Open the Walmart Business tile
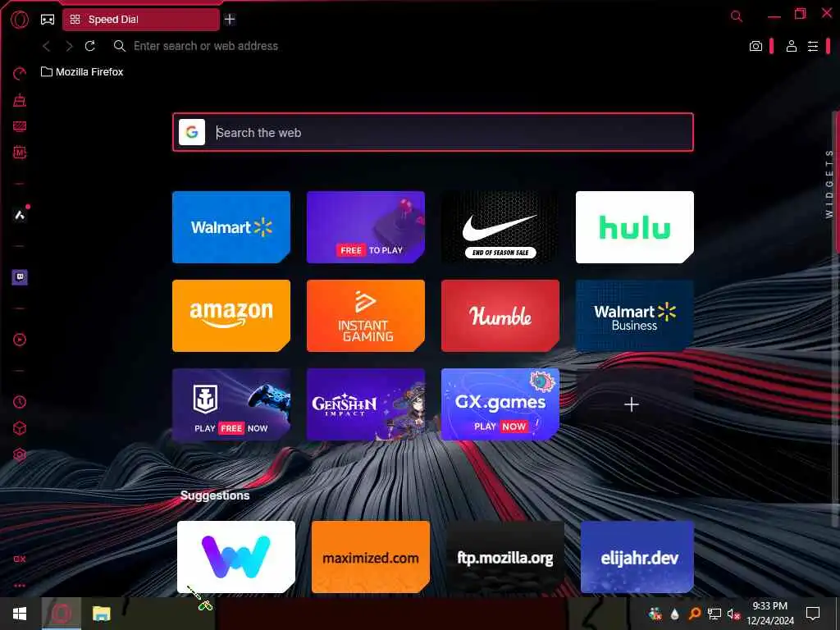This screenshot has height=630, width=840. pyautogui.click(x=634, y=316)
